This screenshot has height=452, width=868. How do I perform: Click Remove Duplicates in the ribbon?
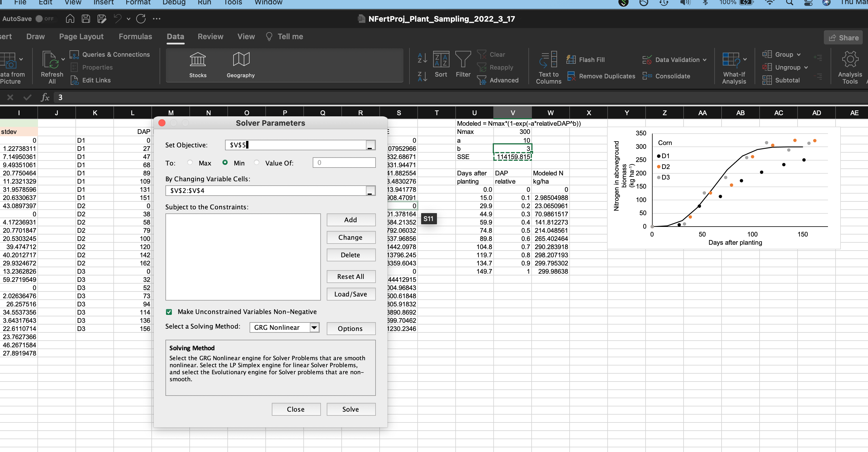[601, 76]
